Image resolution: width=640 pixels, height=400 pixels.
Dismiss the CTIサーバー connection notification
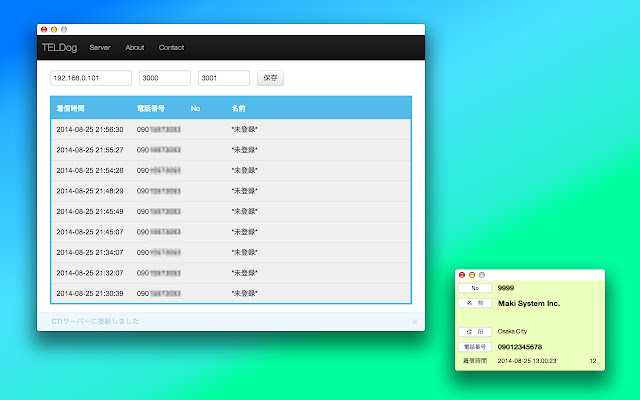[414, 322]
